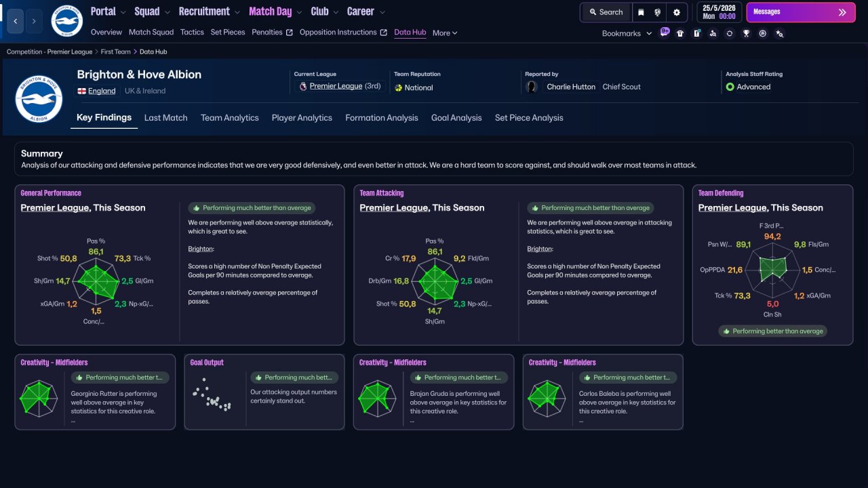The width and height of the screenshot is (868, 488).
Task: Open the chat notifications icon showing 9+
Action: [x=665, y=33]
